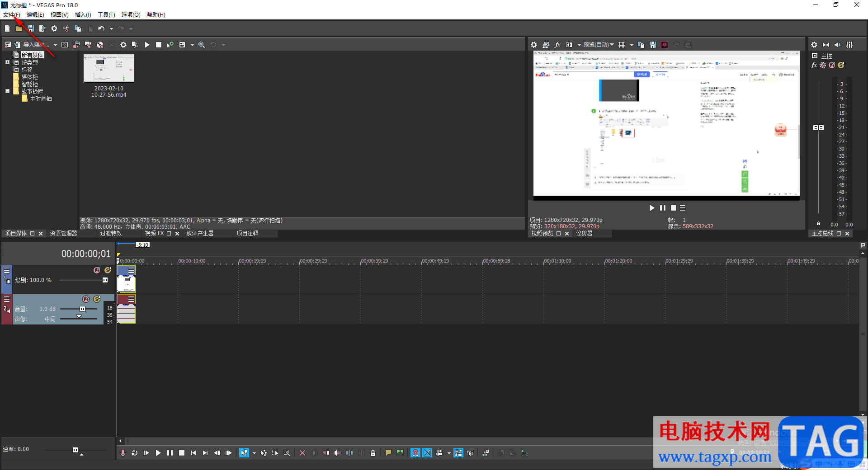Viewport: 868px width, 470px height.
Task: Open the Tools menu
Action: tap(106, 15)
